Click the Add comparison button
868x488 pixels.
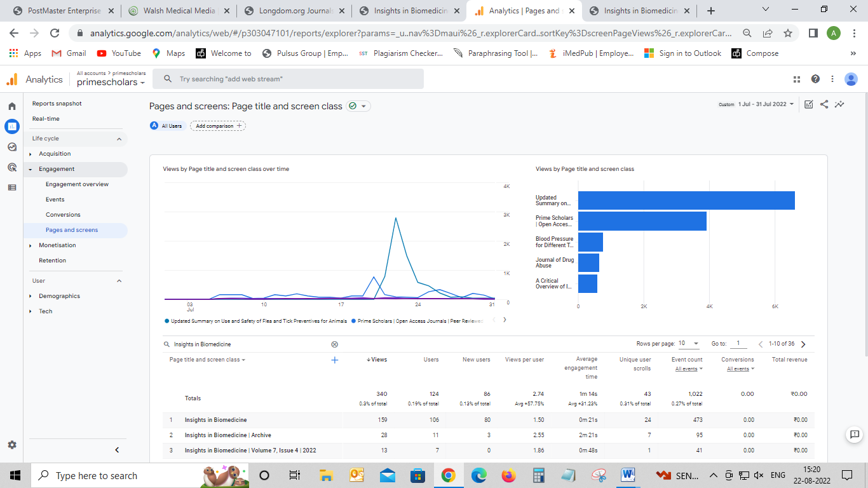click(218, 126)
